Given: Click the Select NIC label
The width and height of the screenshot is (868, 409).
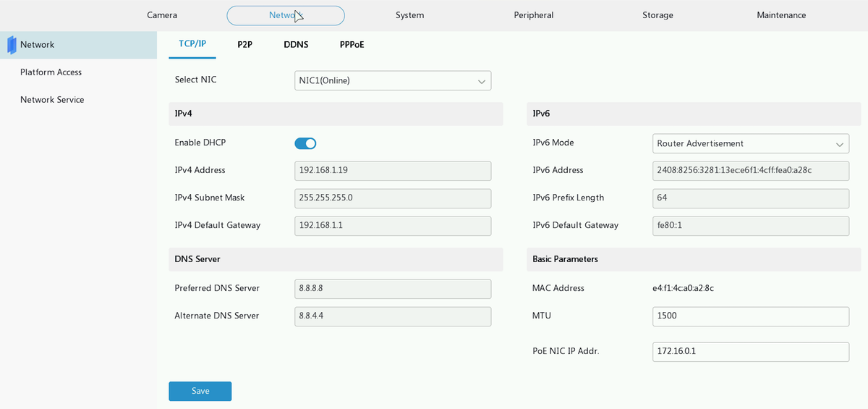Looking at the screenshot, I should click(x=195, y=80).
